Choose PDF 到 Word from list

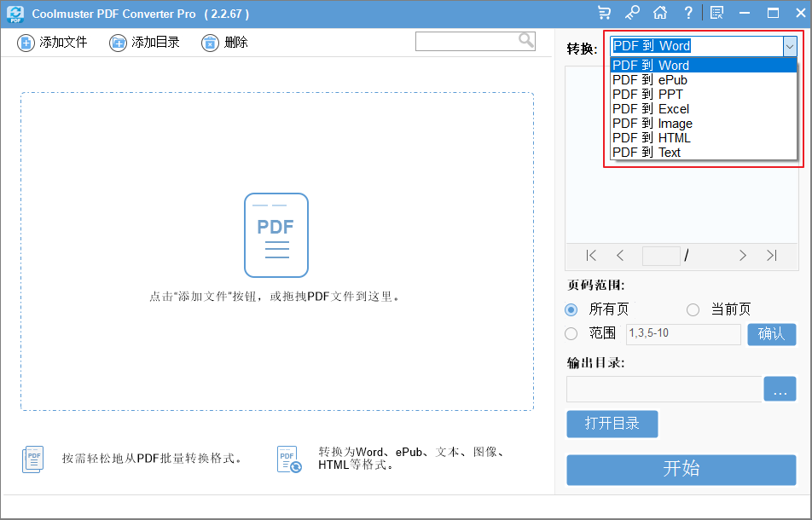pos(703,65)
